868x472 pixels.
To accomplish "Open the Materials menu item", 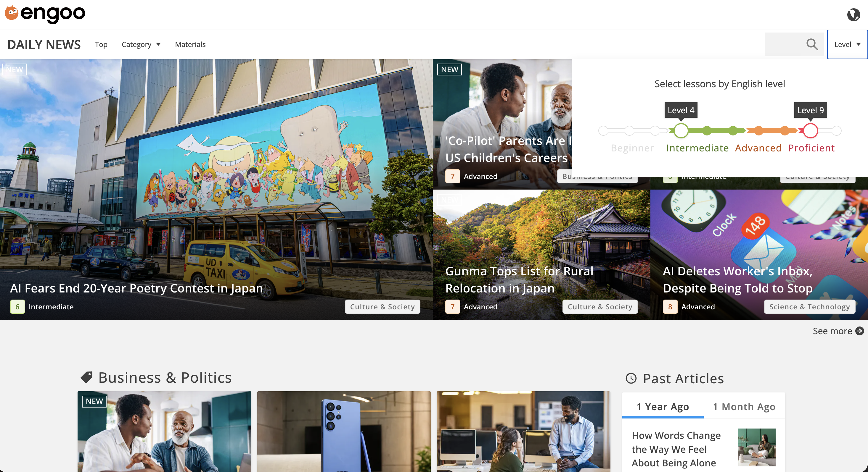I will tap(190, 44).
